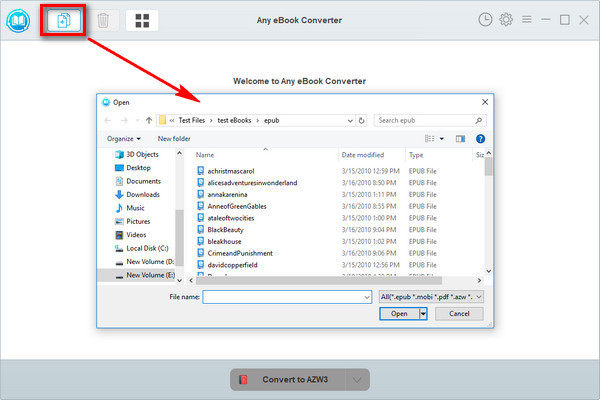Click Test Files in breadcrumb path

tap(192, 121)
